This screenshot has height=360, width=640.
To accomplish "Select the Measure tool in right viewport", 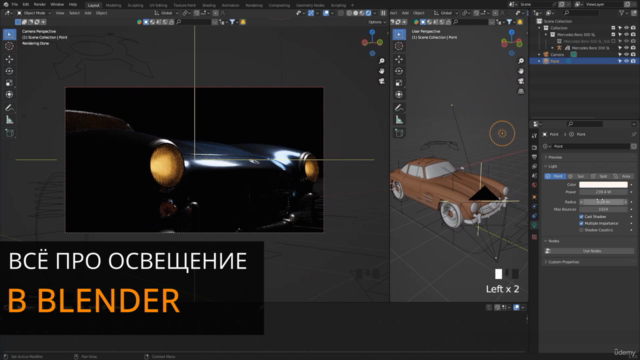I will [x=399, y=120].
